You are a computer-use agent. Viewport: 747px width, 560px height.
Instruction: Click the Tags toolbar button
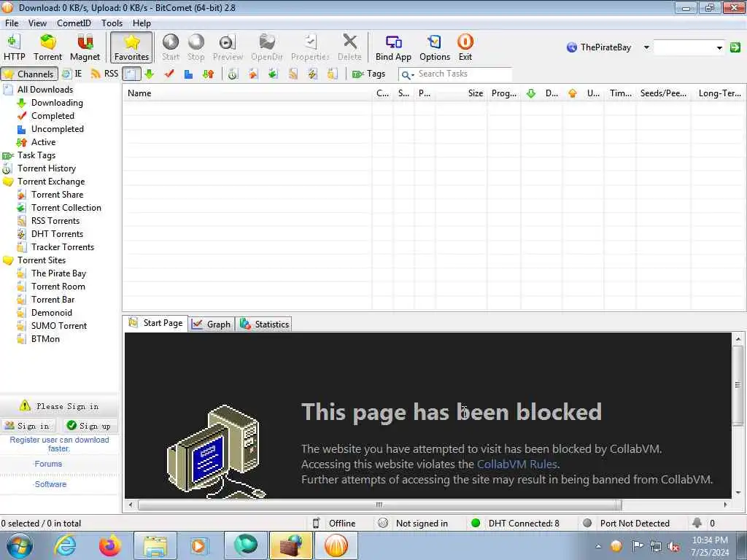click(x=368, y=74)
